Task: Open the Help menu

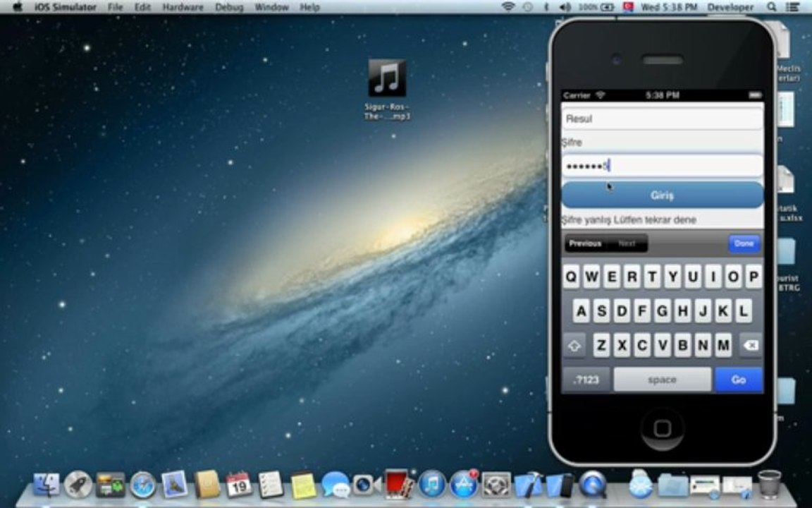Action: point(309,7)
